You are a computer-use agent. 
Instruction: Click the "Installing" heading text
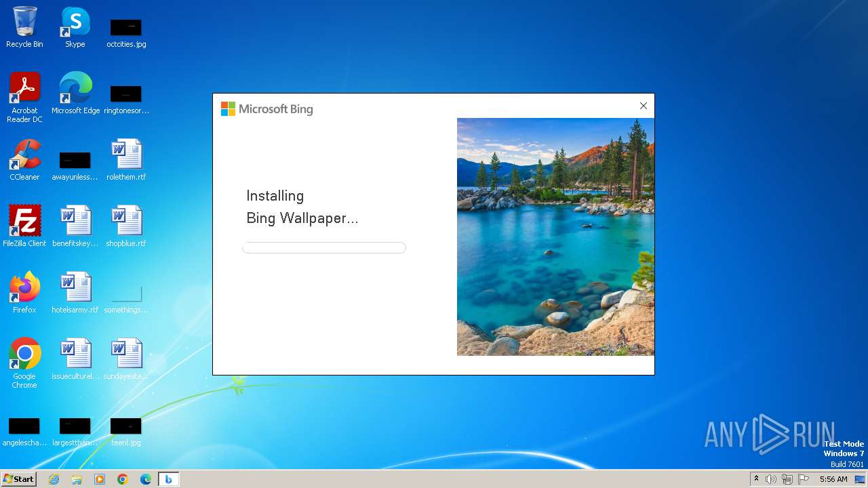coord(275,196)
